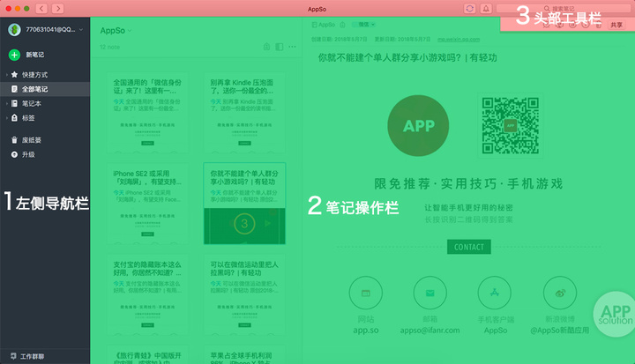The image size is (635, 364).
Task: Open note card 全国通用的「微信身份证」来了
Action: [x=147, y=113]
